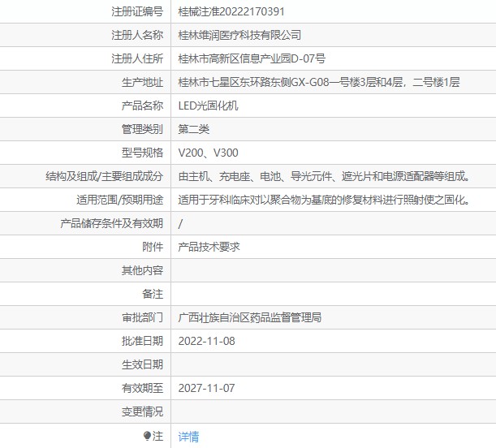Click the 适用范围/预期用途 label
Image resolution: width=496 pixels, height=448 pixels.
point(119,200)
